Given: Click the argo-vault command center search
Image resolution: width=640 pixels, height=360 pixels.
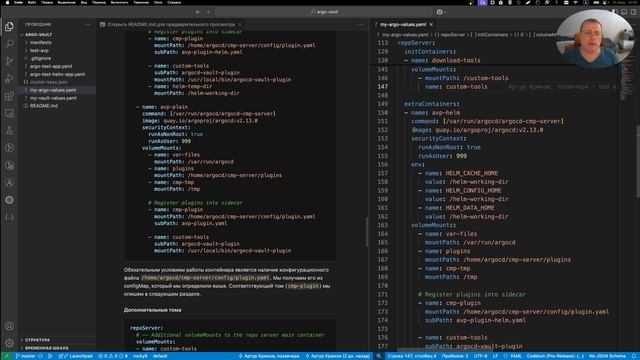Looking at the screenshot, I should click(324, 12).
